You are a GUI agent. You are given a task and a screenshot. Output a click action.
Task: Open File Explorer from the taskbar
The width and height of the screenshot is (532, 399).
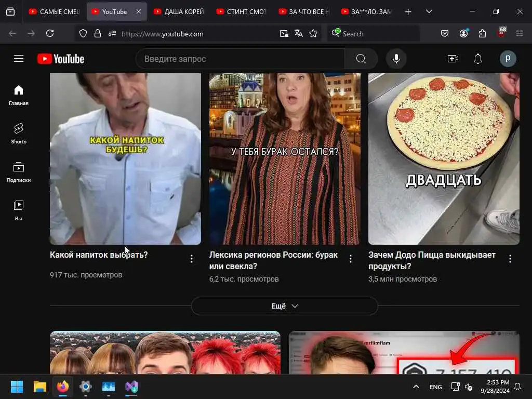[39, 387]
